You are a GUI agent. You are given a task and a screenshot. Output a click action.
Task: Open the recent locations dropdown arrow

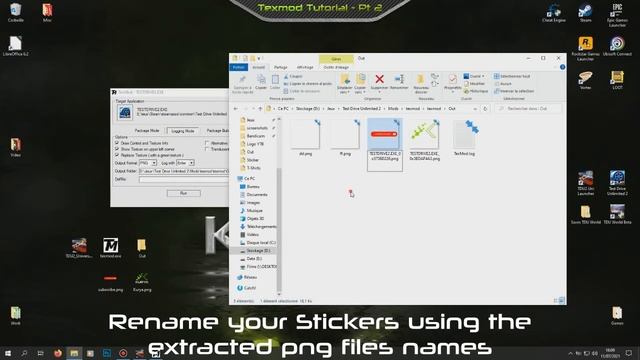point(253,109)
